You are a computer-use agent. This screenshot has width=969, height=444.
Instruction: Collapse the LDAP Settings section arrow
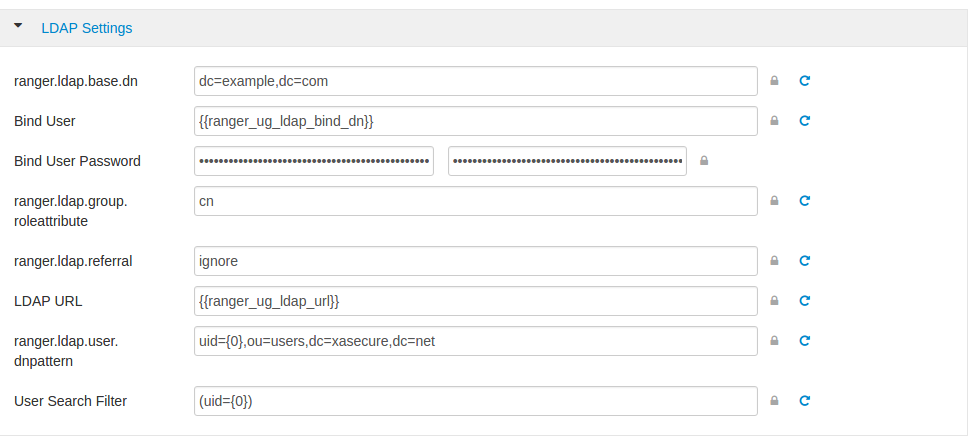coord(18,27)
